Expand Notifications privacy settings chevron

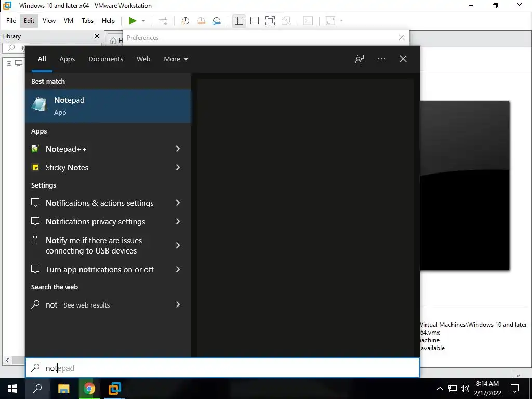click(178, 221)
